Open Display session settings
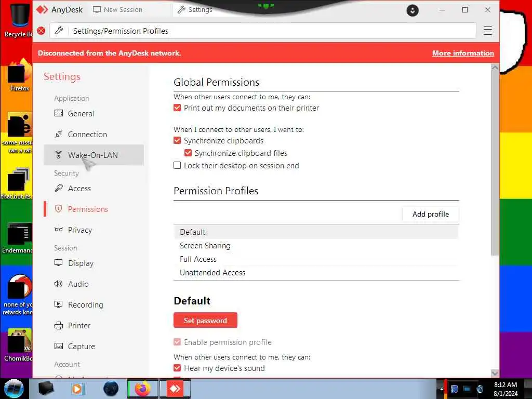532x399 pixels. [x=94, y=263]
